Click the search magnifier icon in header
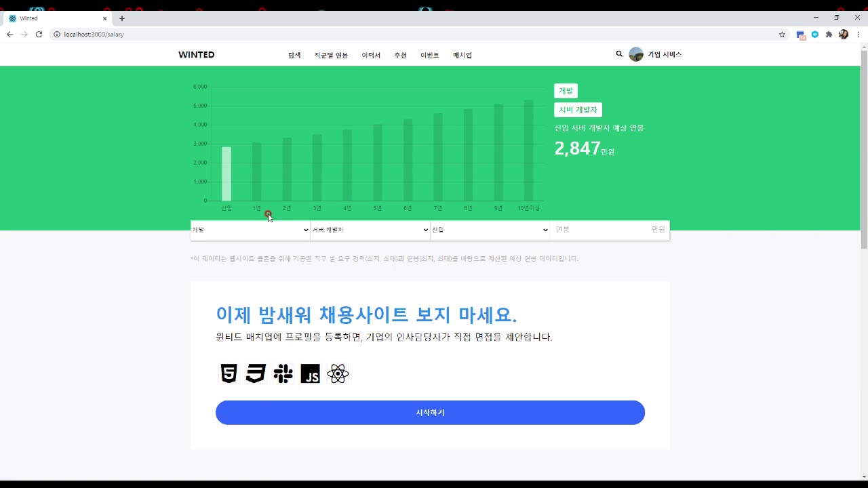 618,54
